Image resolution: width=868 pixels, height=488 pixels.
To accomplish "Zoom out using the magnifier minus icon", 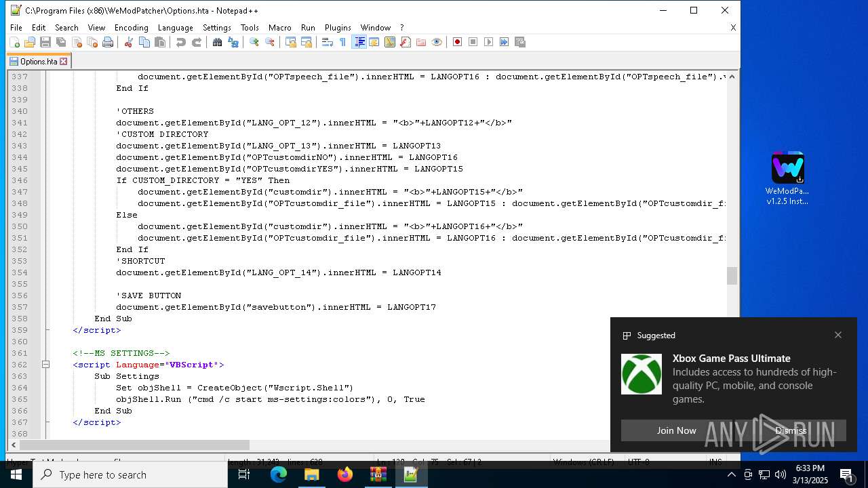I will point(270,42).
